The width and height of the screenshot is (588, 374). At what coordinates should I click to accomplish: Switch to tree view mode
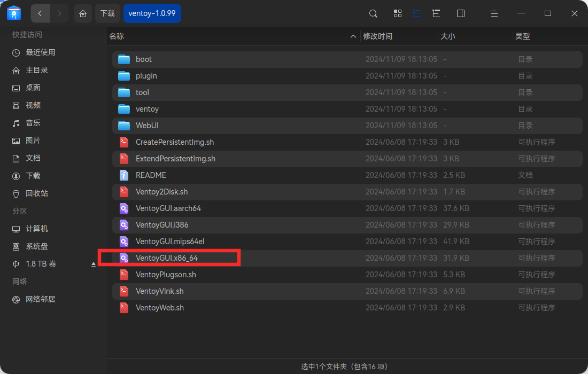(x=436, y=13)
